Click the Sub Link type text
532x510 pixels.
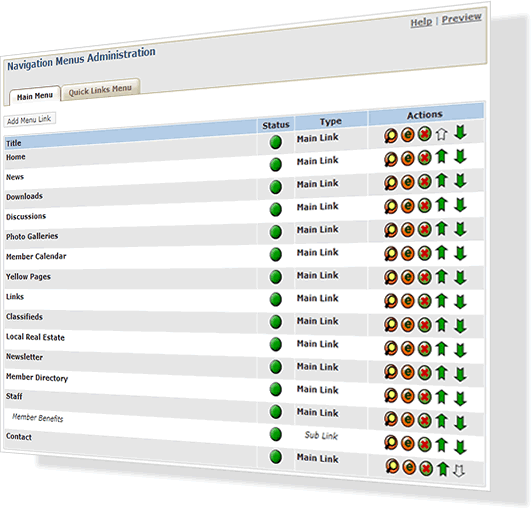(321, 435)
